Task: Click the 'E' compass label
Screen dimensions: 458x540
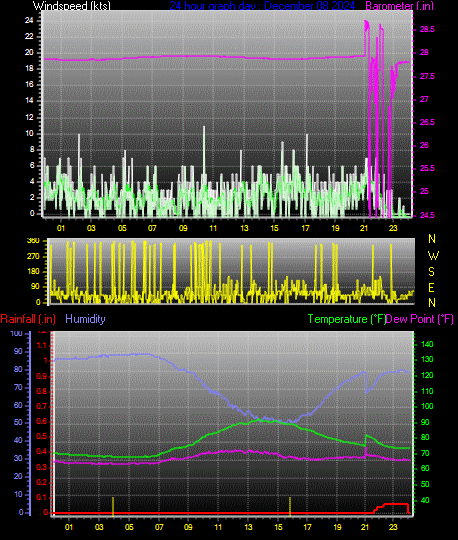Action: [x=431, y=287]
